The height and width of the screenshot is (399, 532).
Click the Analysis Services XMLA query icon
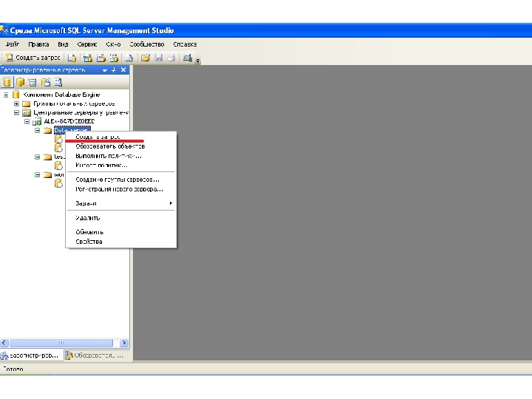(114, 58)
